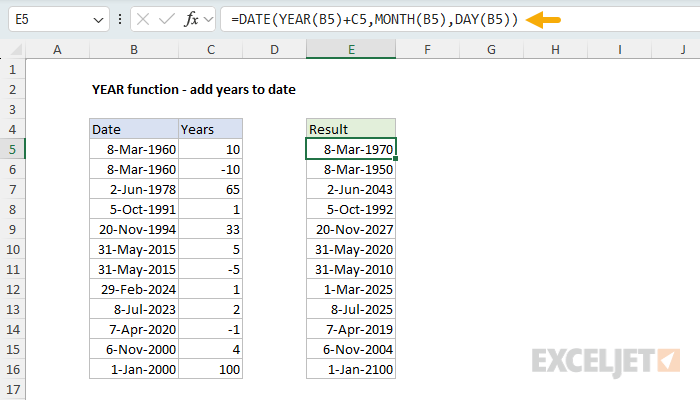Select result cell 6-Nov-2004
This screenshot has width=700, height=400.
pyautogui.click(x=351, y=349)
